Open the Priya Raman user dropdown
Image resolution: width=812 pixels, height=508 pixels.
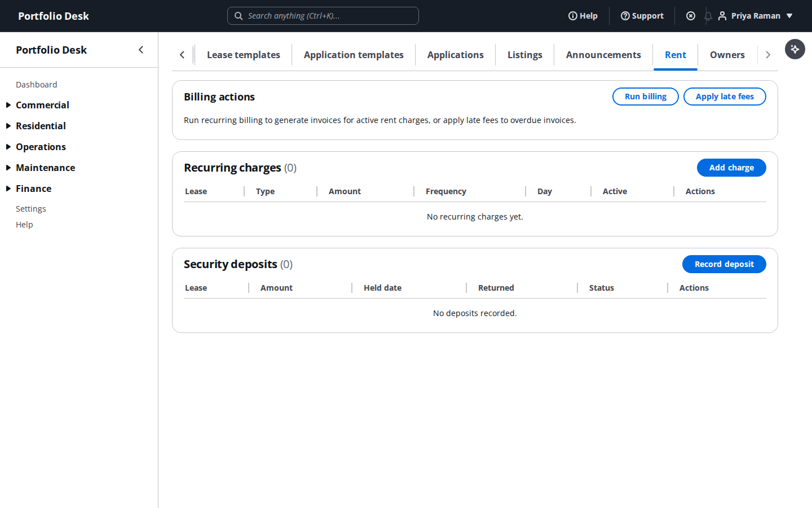[756, 16]
